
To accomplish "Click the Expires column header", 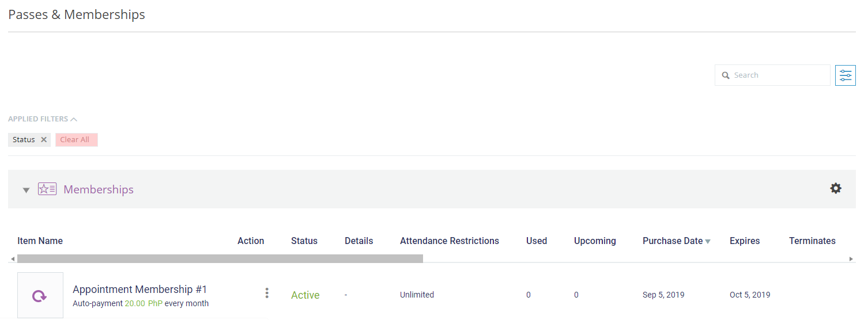I will click(745, 241).
